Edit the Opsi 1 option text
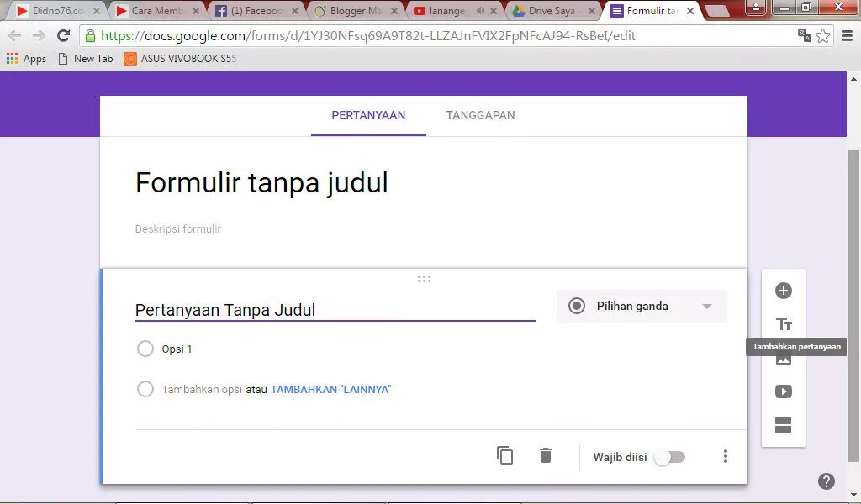This screenshot has width=861, height=504. pyautogui.click(x=177, y=349)
